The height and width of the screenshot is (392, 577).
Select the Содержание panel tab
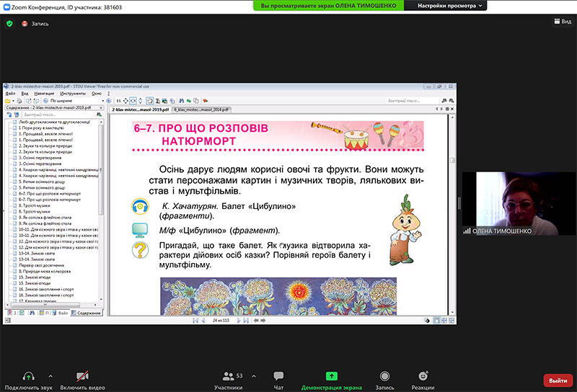coord(87,313)
